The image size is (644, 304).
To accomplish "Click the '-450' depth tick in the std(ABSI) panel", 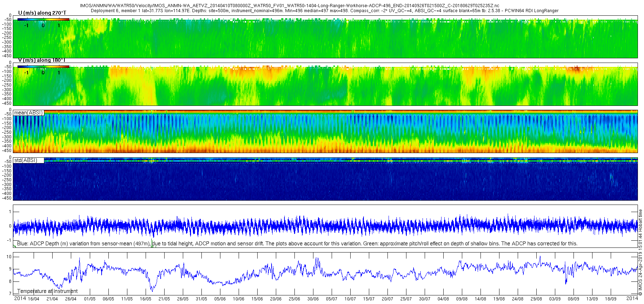I will coord(7,198).
